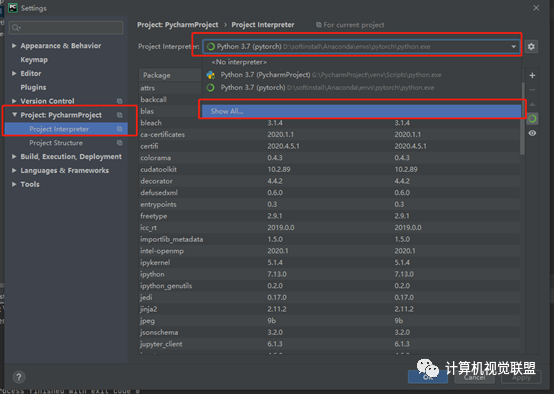Click the copy icon beside Project Interpreter

120,129
